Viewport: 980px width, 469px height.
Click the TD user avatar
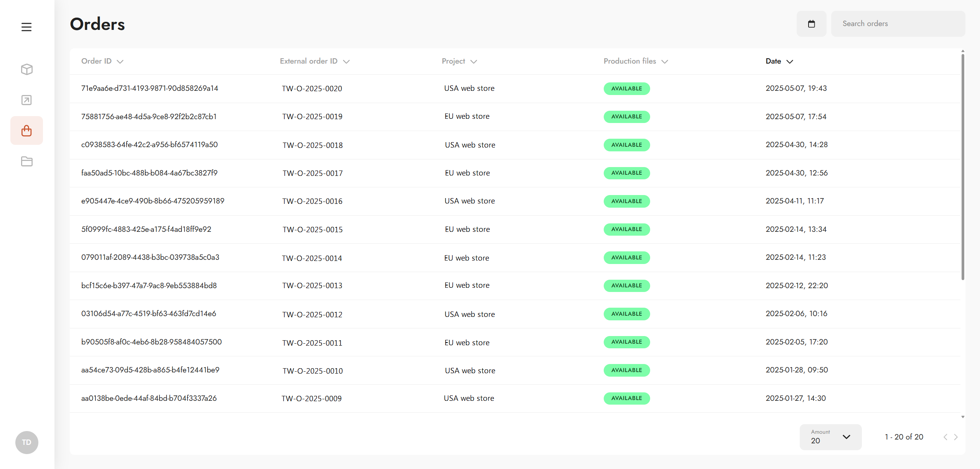pyautogui.click(x=26, y=443)
